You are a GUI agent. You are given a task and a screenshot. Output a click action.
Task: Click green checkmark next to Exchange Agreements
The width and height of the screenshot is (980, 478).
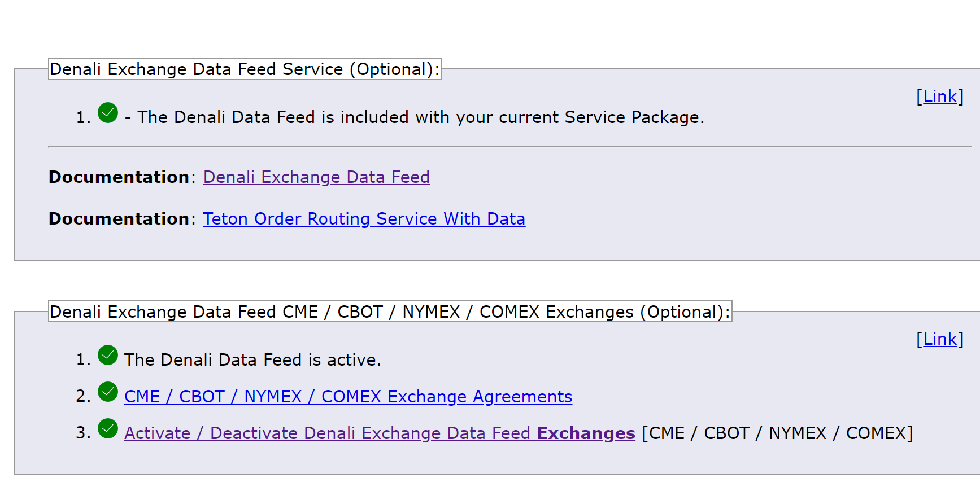click(108, 392)
